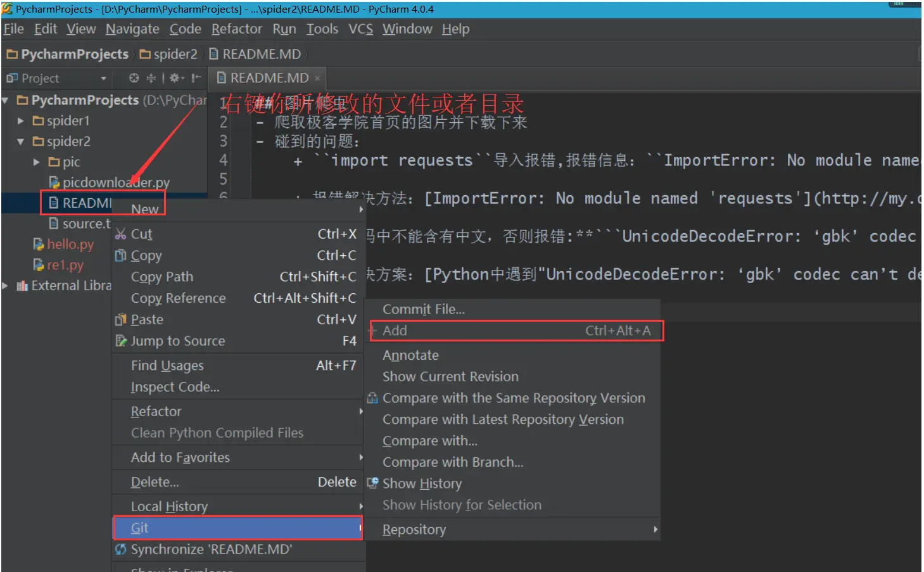Collapse the PycharmProjects root node

coord(6,100)
